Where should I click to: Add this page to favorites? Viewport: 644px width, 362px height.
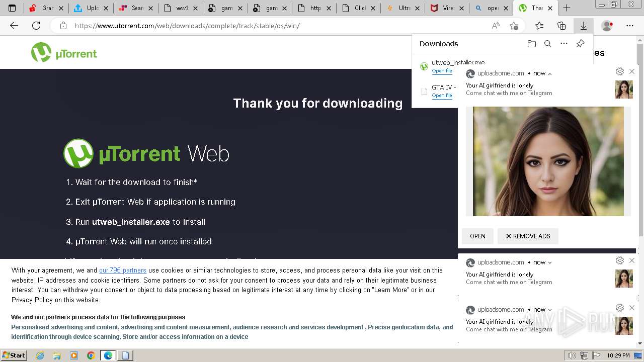pos(514,26)
